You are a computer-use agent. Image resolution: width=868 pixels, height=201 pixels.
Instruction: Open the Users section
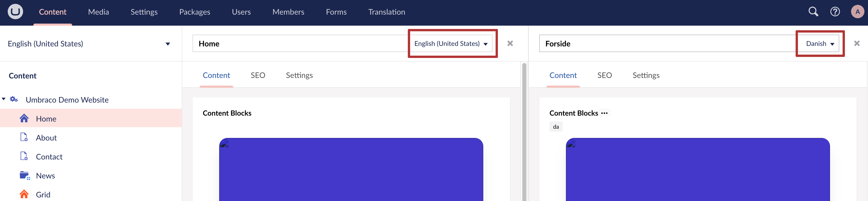pyautogui.click(x=241, y=12)
